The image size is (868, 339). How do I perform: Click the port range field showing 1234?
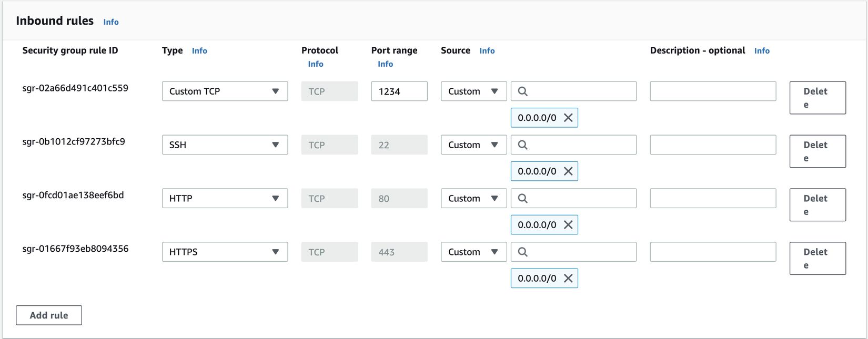pos(399,91)
